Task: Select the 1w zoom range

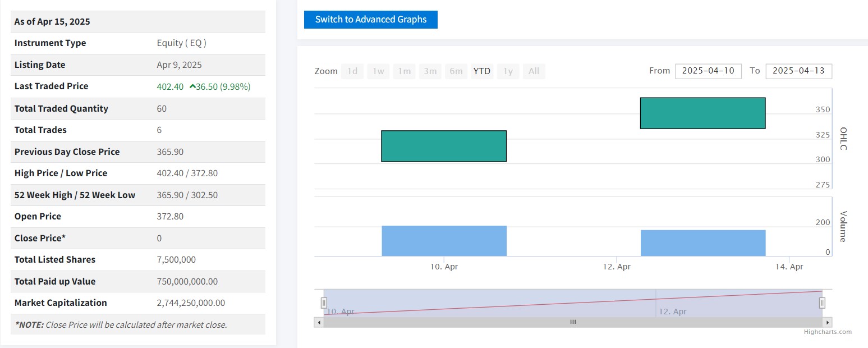Action: point(378,71)
